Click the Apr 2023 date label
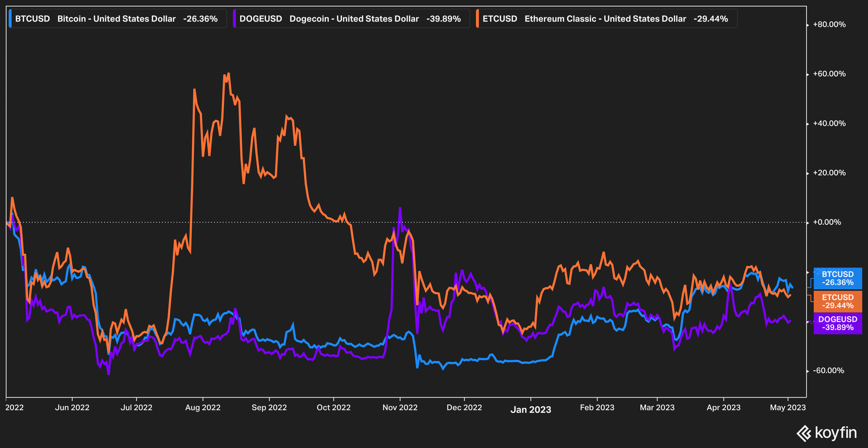 [723, 408]
